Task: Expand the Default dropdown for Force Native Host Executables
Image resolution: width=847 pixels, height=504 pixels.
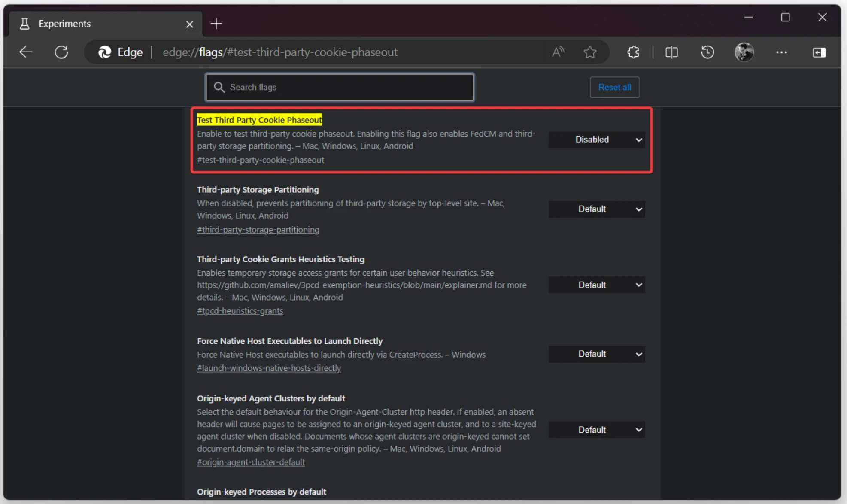Action: point(596,354)
